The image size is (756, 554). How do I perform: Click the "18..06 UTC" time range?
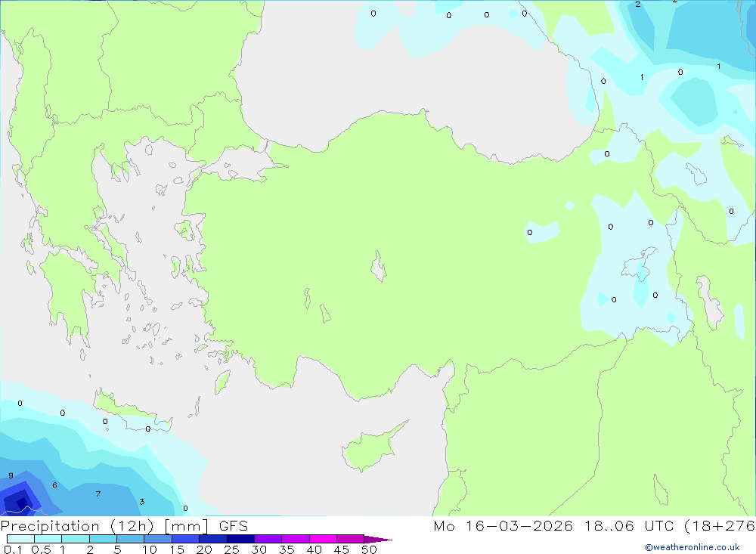click(x=629, y=526)
